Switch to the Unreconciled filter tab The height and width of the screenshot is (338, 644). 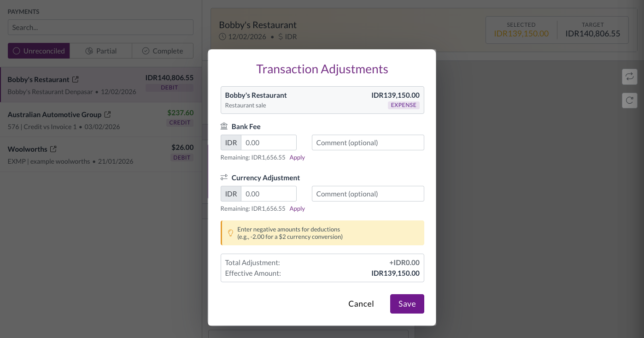pos(39,51)
